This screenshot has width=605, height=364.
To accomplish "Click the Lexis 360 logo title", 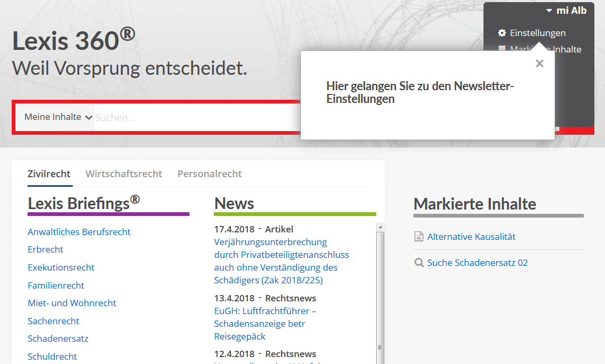I will click(x=74, y=40).
